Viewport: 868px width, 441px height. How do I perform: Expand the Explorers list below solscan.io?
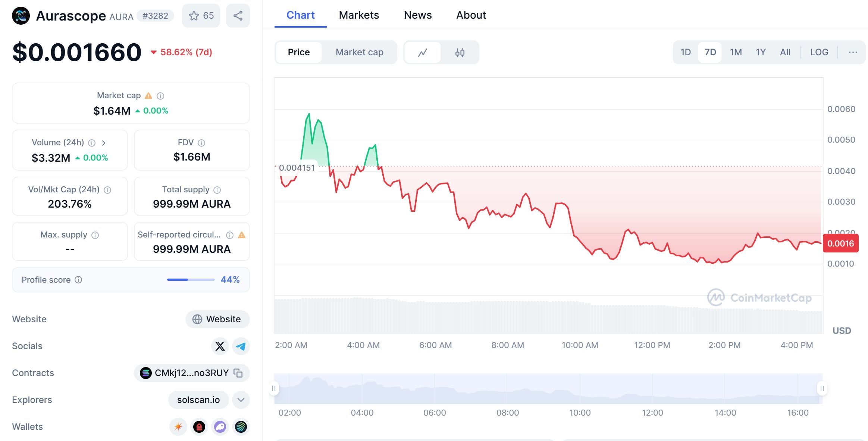[x=241, y=400]
